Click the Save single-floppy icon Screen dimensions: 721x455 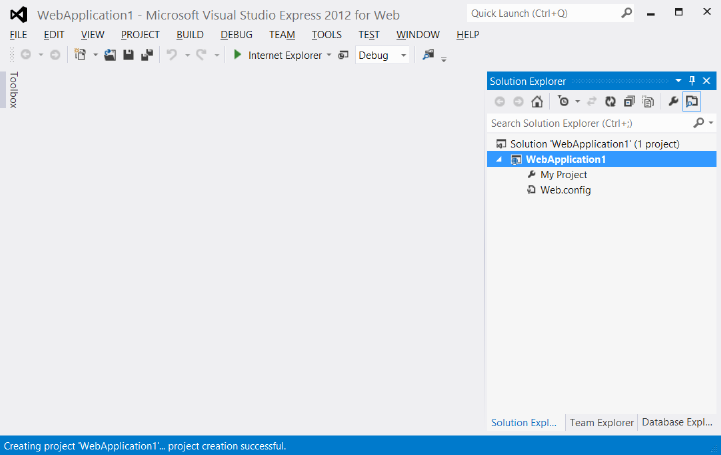point(128,55)
